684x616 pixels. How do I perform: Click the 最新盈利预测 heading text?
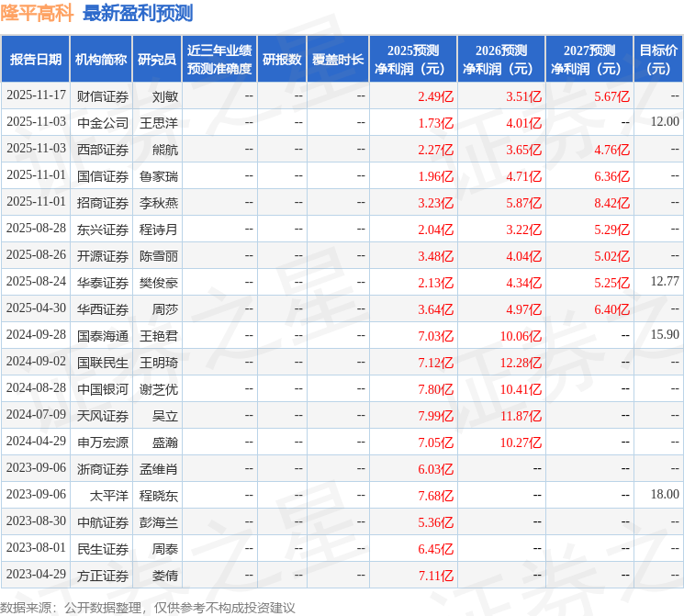138,13
